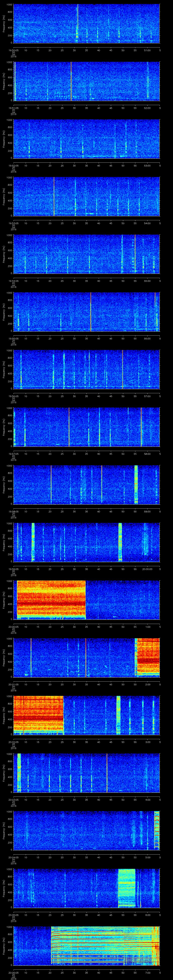Click the 19:53:05 start time label
This screenshot has width=173, height=980.
[13, 223]
